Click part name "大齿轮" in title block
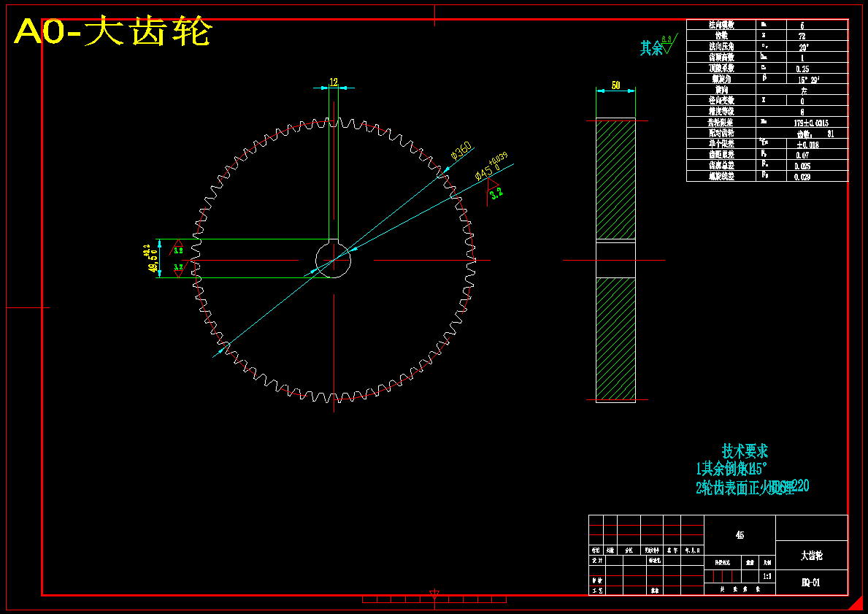The image size is (868, 614). point(812,556)
